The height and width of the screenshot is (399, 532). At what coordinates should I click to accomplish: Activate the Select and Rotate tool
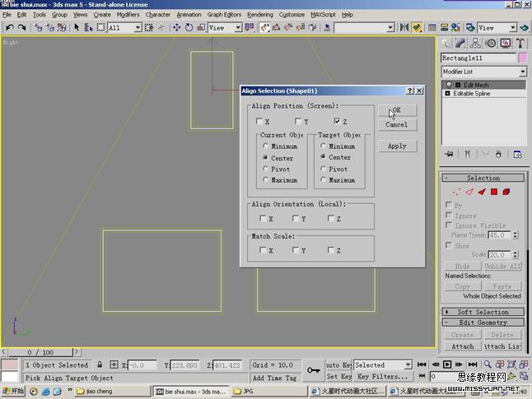pos(189,27)
